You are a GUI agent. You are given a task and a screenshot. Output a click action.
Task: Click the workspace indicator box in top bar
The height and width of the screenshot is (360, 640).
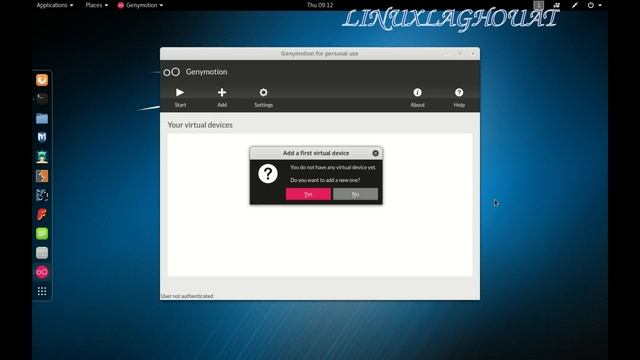pos(539,5)
